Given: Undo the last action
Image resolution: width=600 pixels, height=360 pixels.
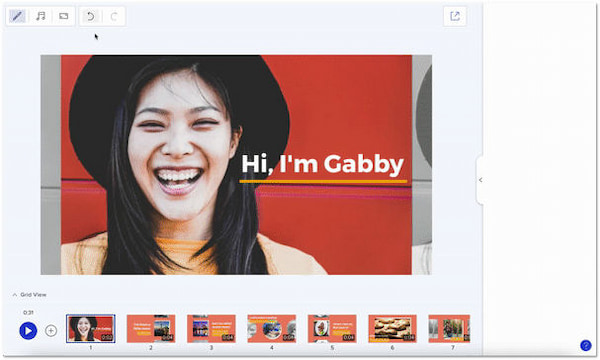Looking at the screenshot, I should tap(91, 16).
